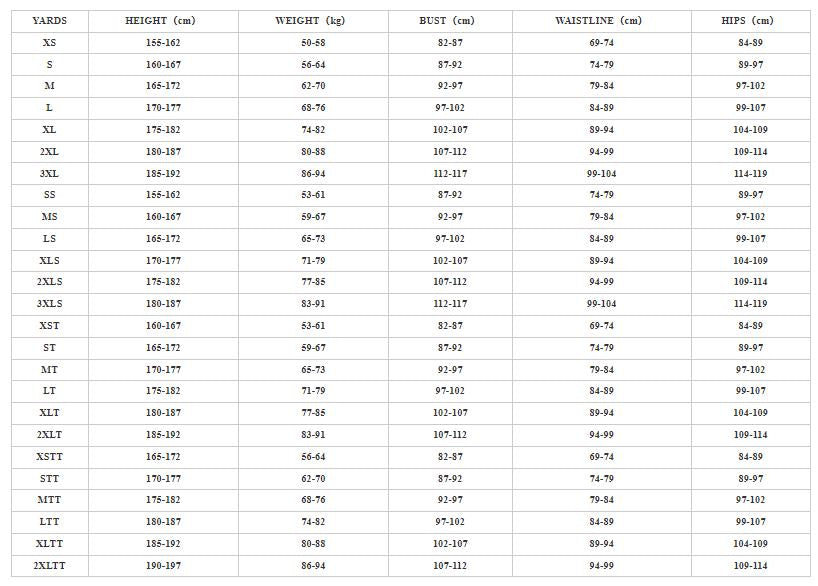
Task: Select the XLT size label cell
Action: [49, 413]
